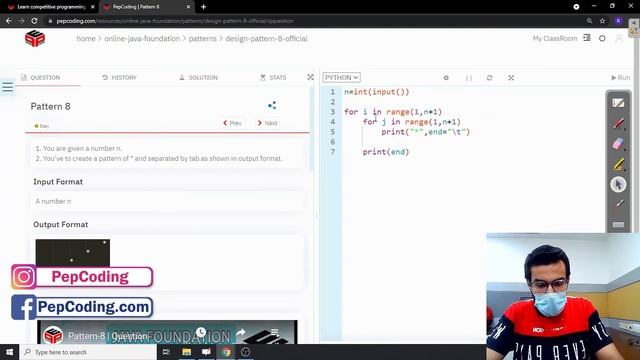Click the Task View taskbar icon

[166, 352]
